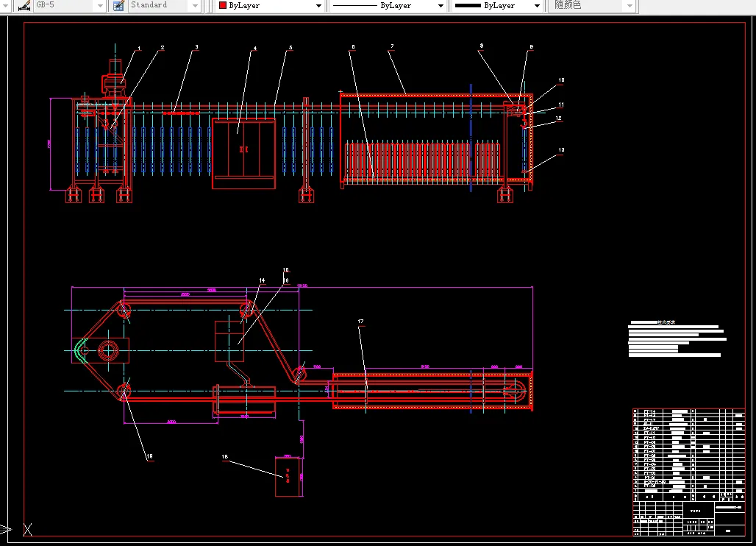Image resolution: width=756 pixels, height=546 pixels.
Task: Click the parts list table at lower right
Action: [688, 455]
